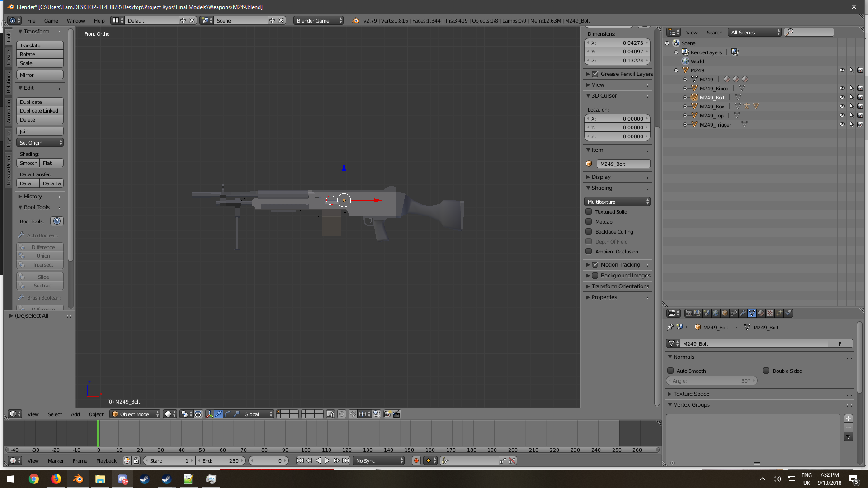Viewport: 868px width, 488px height.
Task: Select the rotate manipulator arc icon
Action: point(227,414)
